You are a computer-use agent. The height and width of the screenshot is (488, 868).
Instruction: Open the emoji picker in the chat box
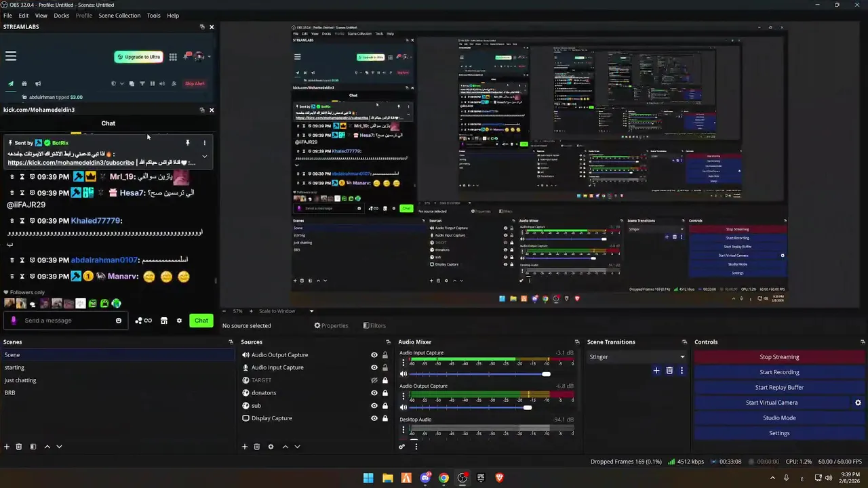pos(119,321)
